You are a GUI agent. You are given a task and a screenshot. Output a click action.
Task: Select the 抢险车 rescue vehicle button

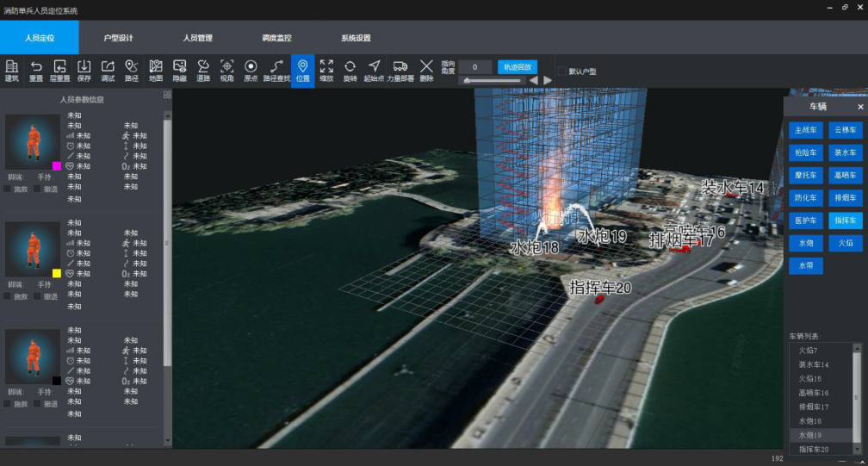pos(806,152)
